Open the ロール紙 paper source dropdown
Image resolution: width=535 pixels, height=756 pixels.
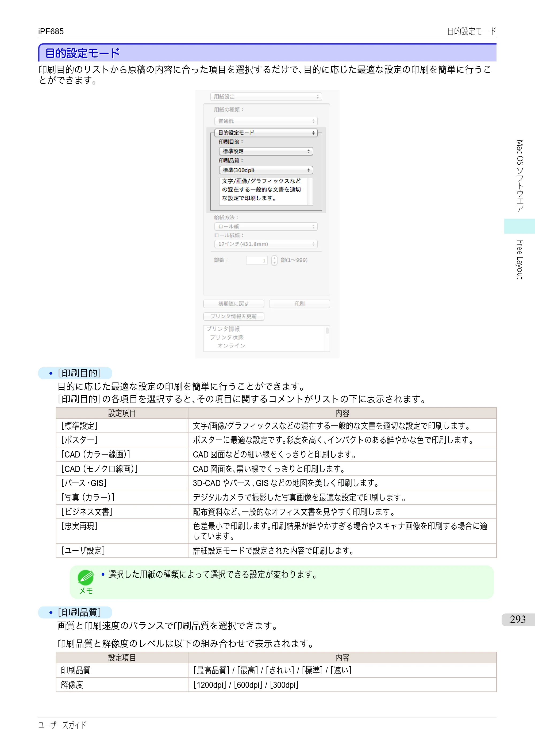coord(266,227)
